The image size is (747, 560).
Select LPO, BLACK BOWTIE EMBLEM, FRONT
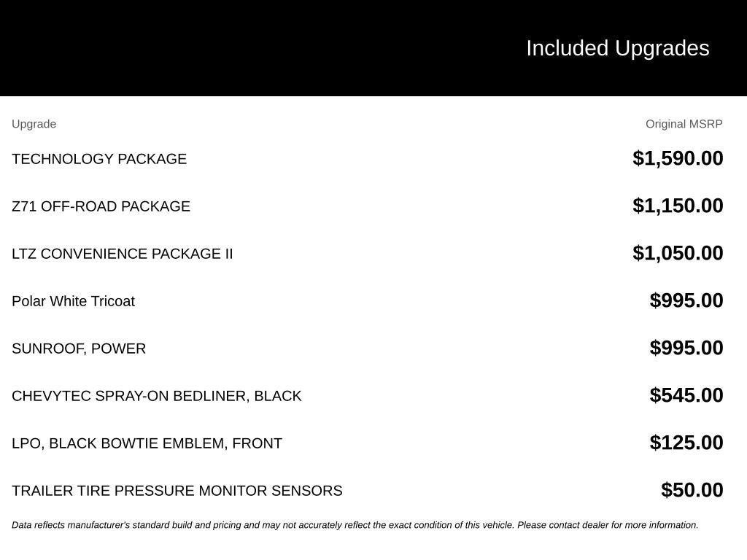click(147, 443)
